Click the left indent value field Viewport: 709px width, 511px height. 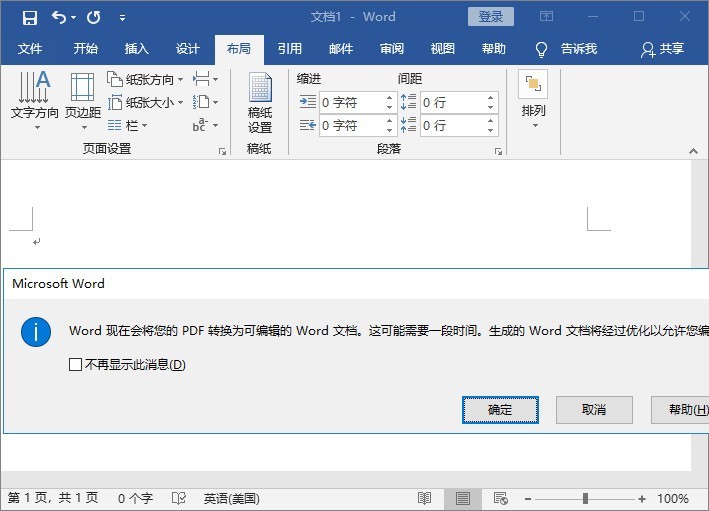(352, 103)
